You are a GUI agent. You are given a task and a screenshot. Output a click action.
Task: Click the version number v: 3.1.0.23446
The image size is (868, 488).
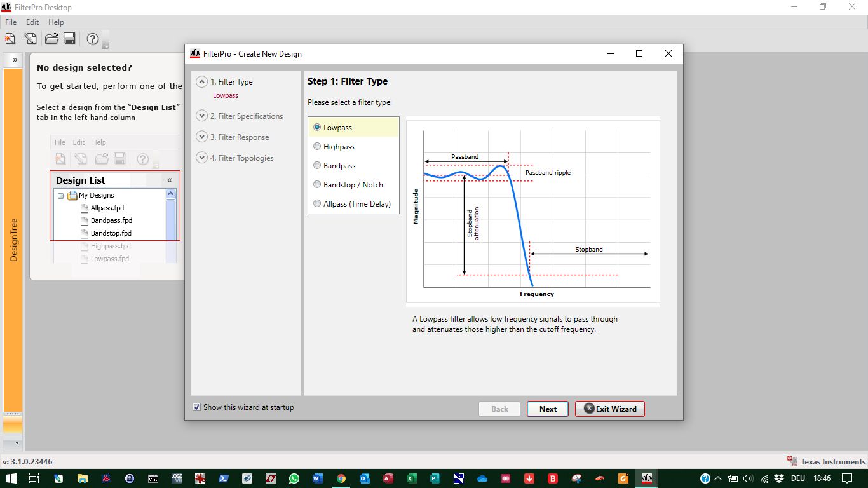(27, 462)
